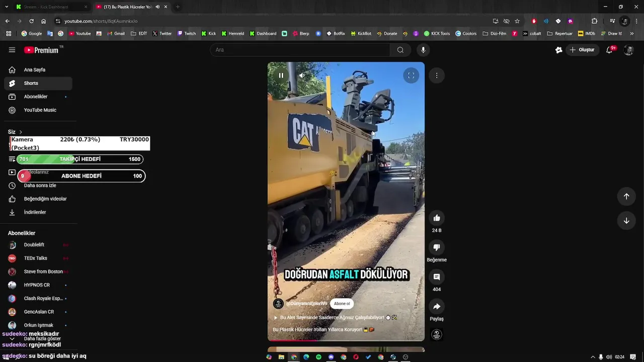Open the YouTube guide hamburger menu
Screen dimensions: 644x362
coord(12,50)
